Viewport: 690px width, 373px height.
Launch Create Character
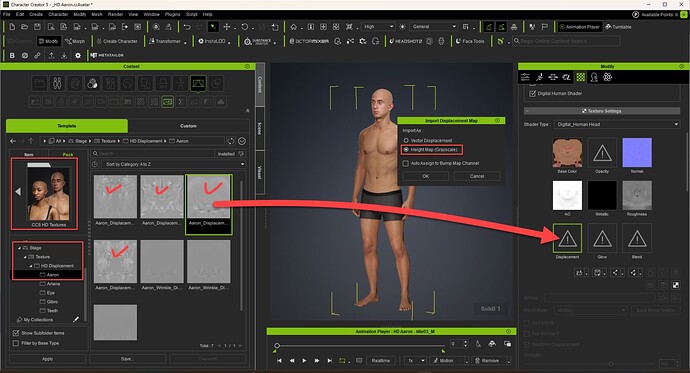117,41
